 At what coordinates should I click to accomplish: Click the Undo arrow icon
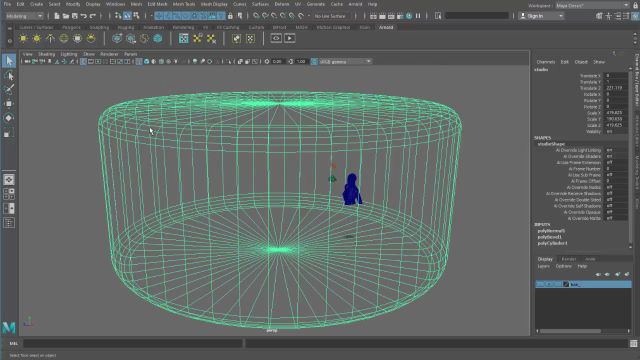84,16
